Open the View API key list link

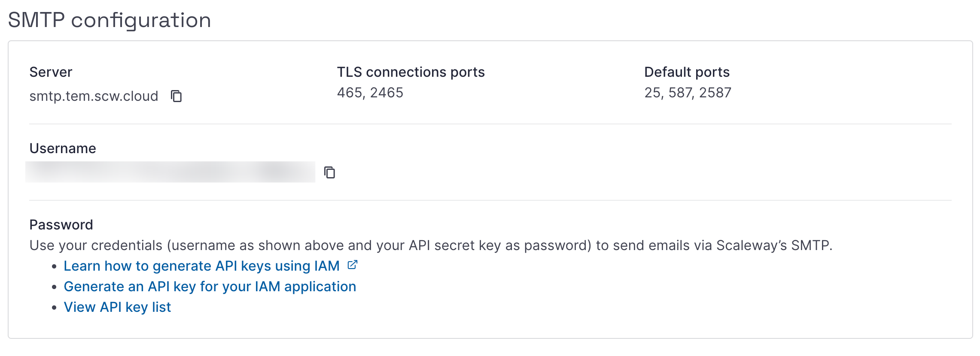(117, 307)
